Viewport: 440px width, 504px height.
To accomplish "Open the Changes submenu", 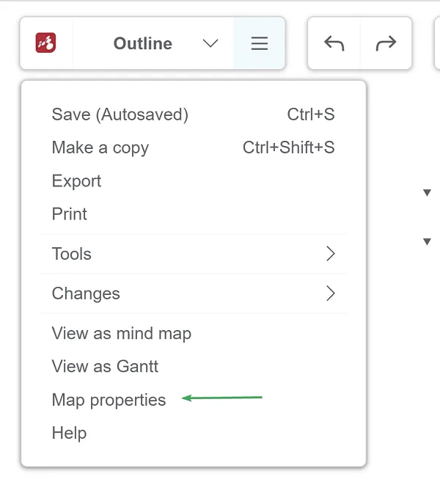I will coord(86,293).
